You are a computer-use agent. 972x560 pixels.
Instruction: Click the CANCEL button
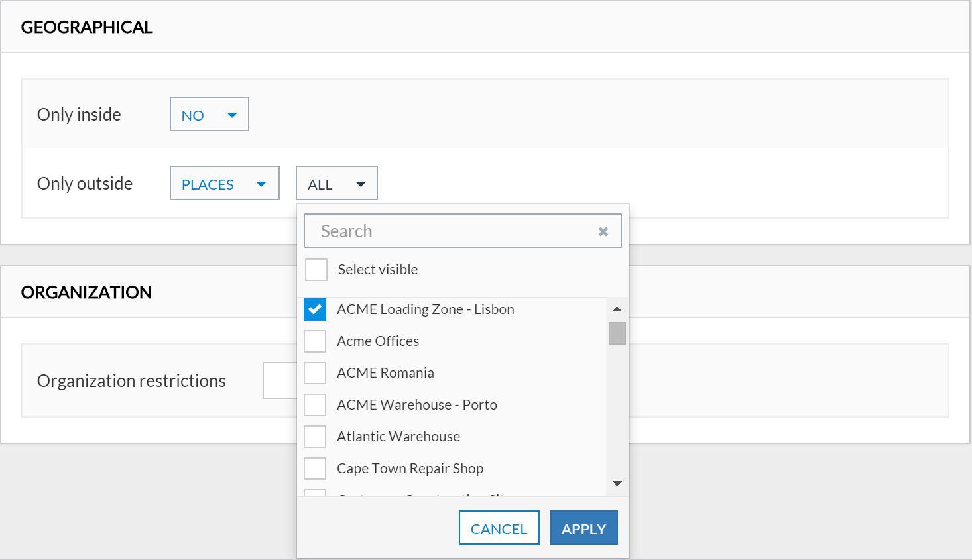pyautogui.click(x=499, y=528)
